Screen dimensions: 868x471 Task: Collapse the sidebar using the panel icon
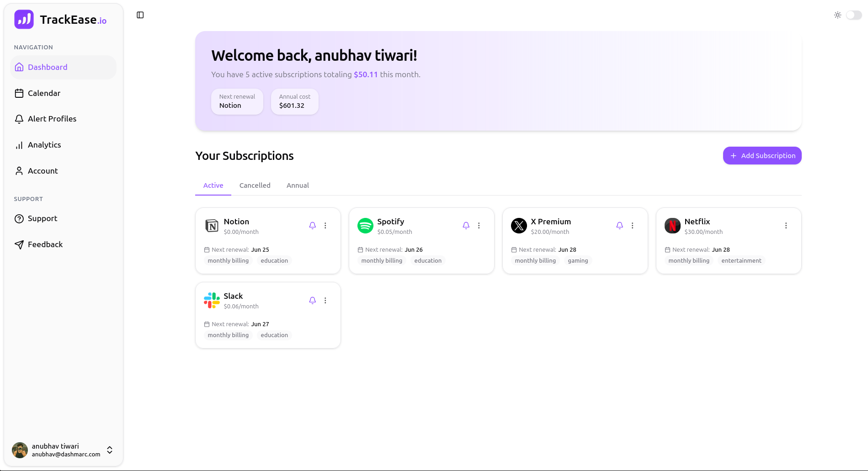pyautogui.click(x=139, y=15)
